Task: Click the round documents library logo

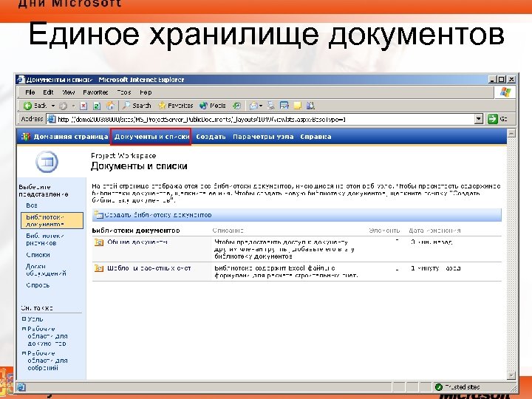Action: [47, 162]
